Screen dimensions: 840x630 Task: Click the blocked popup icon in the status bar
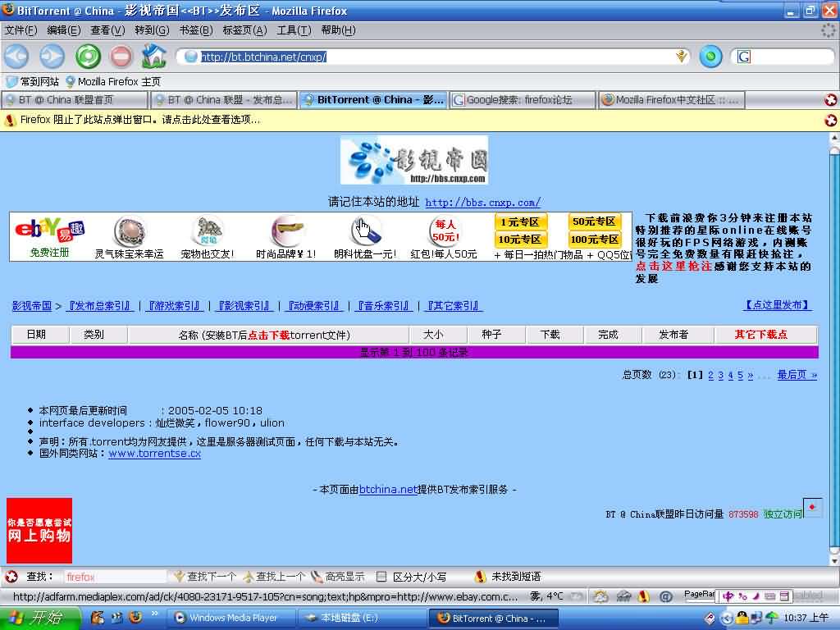point(644,596)
